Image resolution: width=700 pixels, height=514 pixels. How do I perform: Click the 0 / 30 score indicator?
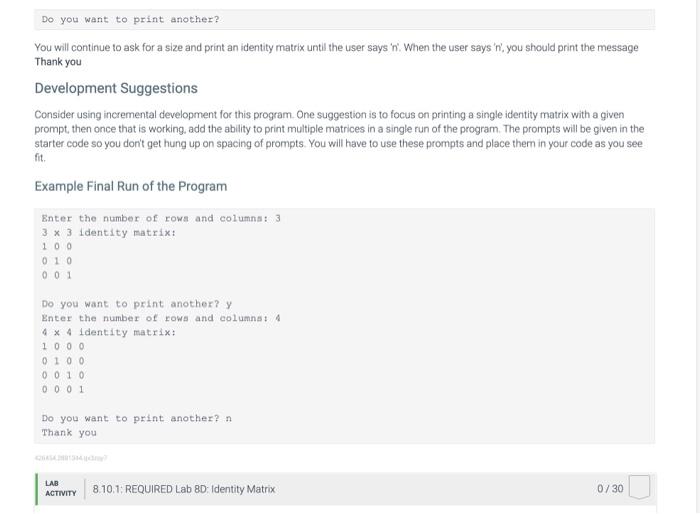(x=610, y=489)
